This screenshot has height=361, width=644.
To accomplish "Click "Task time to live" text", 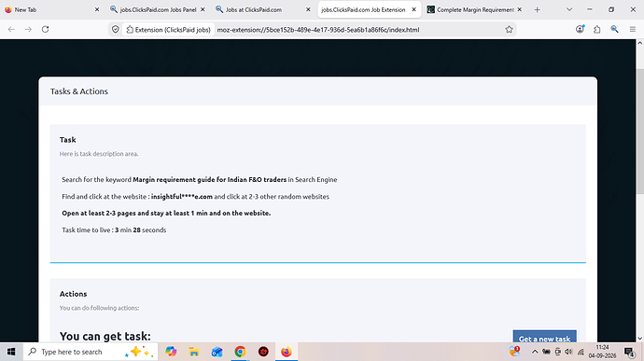I will click(x=86, y=230).
